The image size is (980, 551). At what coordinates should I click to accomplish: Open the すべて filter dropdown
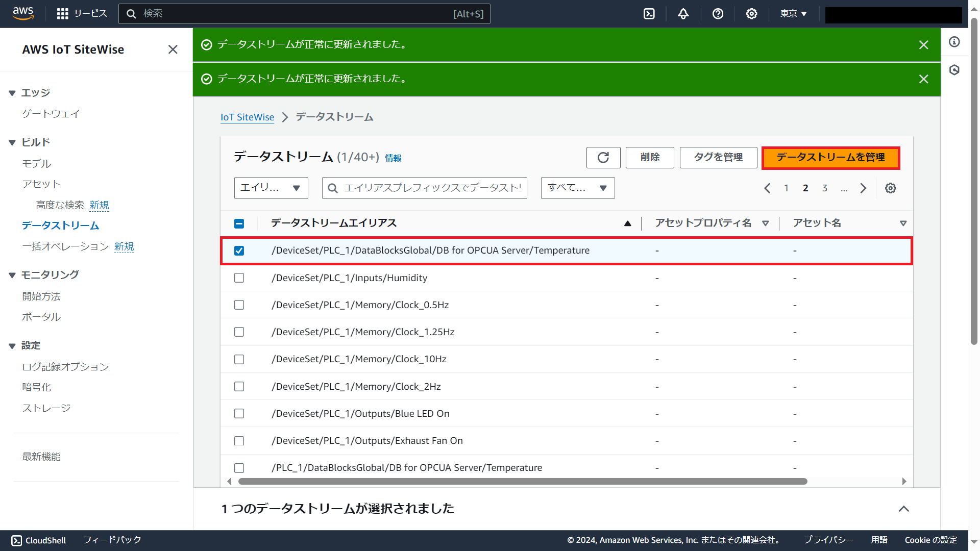pyautogui.click(x=577, y=188)
